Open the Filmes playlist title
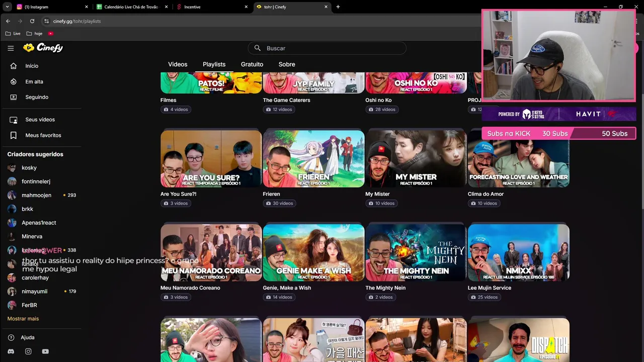 pos(169,100)
